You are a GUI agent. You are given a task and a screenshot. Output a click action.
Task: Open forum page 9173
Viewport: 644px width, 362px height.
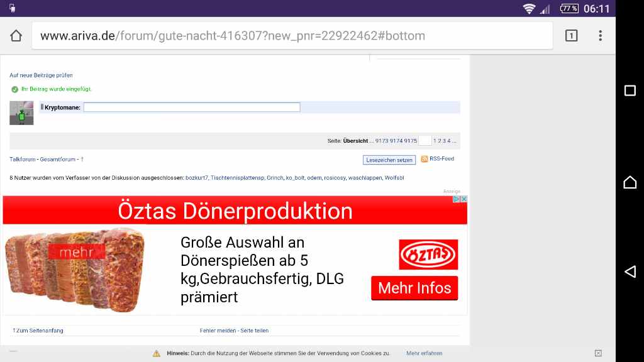382,141
